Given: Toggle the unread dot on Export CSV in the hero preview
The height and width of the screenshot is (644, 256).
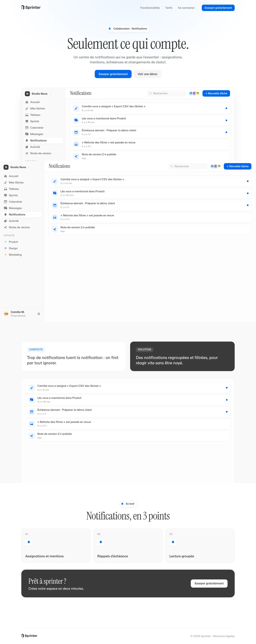Looking at the screenshot, I should click(x=226, y=108).
